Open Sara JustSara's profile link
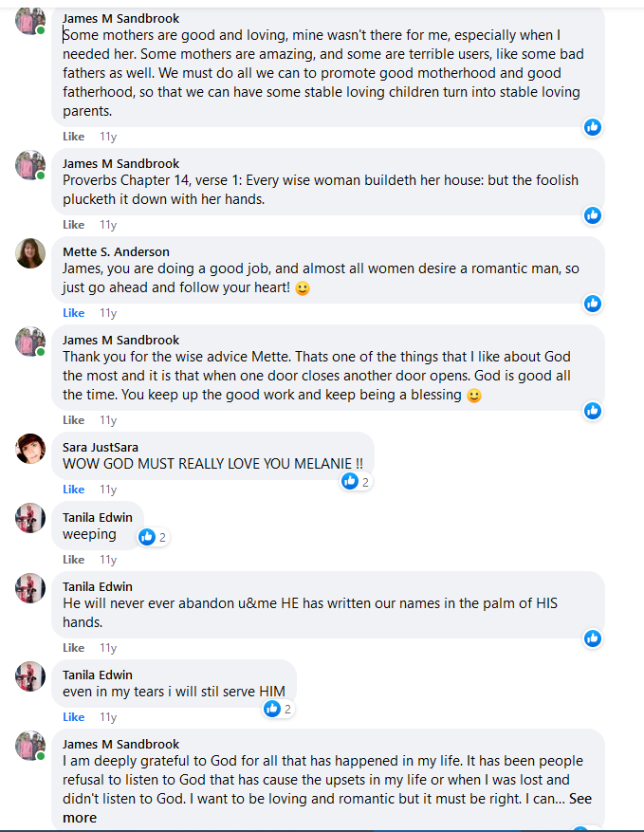The height and width of the screenshot is (832, 644). click(x=101, y=447)
